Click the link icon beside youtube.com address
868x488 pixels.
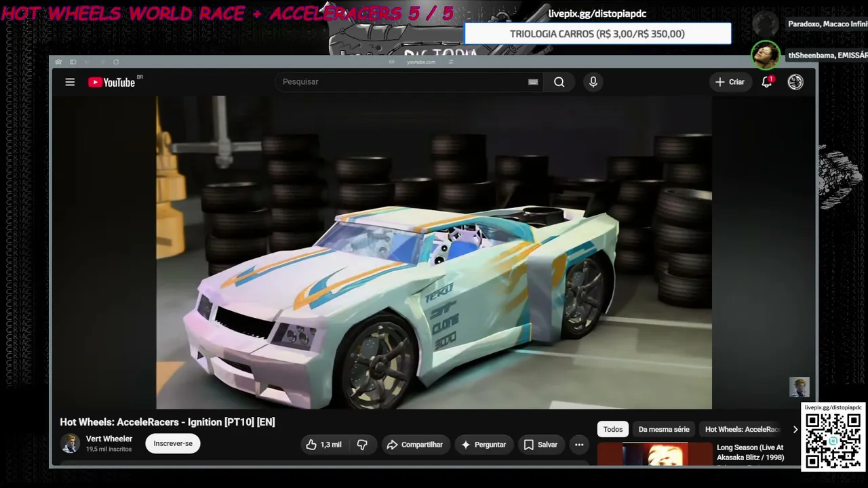point(391,62)
